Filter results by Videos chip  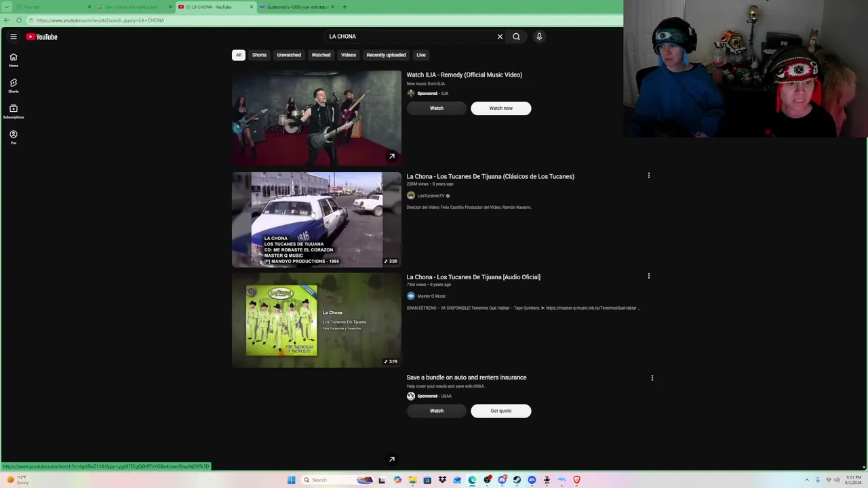coord(349,55)
